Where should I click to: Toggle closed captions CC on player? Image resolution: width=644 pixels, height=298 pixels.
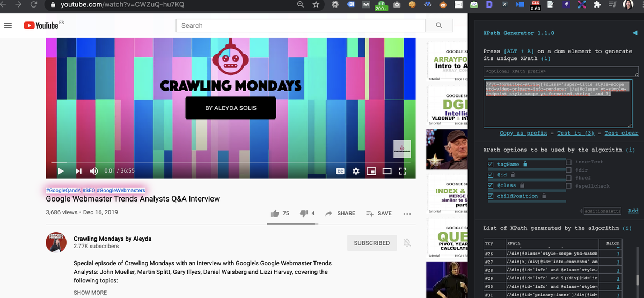click(x=340, y=171)
